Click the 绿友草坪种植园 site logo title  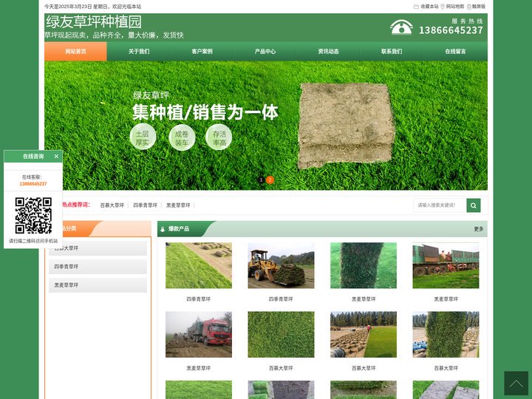(94, 21)
